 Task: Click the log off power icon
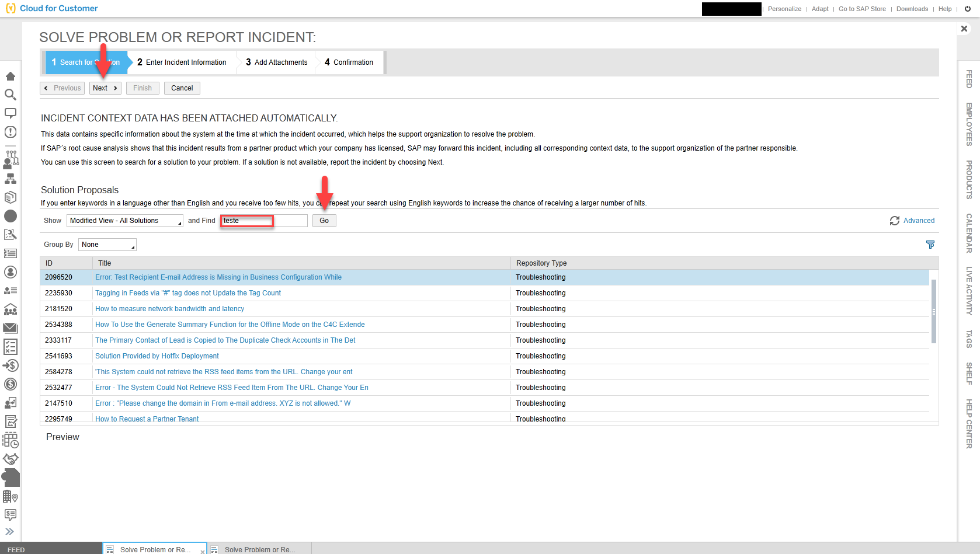coord(968,9)
